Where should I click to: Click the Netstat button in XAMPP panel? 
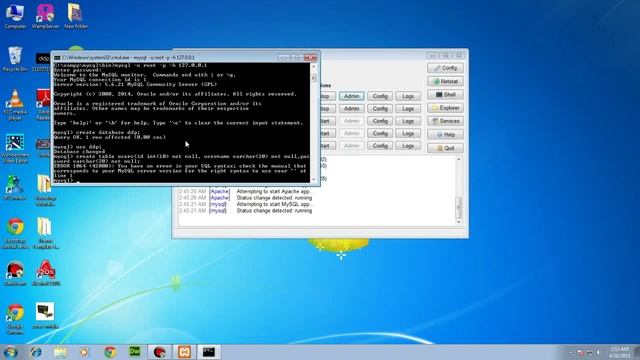(445, 81)
